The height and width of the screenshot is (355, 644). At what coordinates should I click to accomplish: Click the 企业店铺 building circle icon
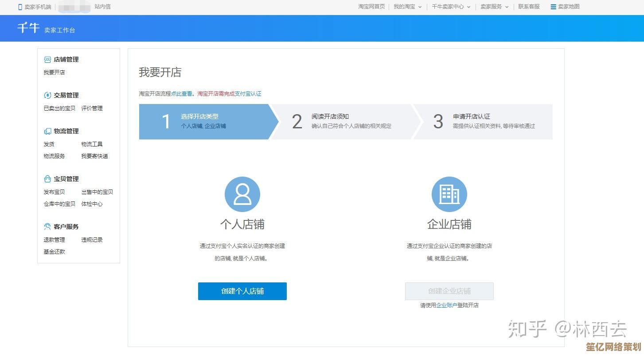point(449,194)
